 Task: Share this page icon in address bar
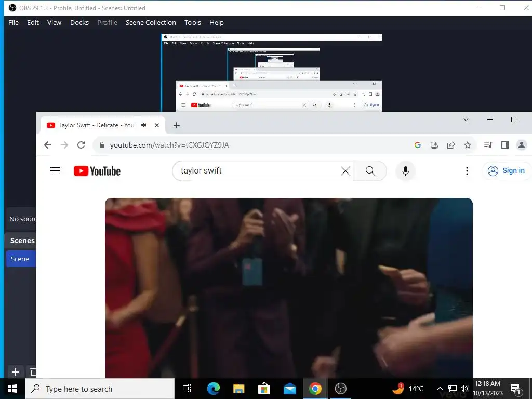click(x=451, y=145)
